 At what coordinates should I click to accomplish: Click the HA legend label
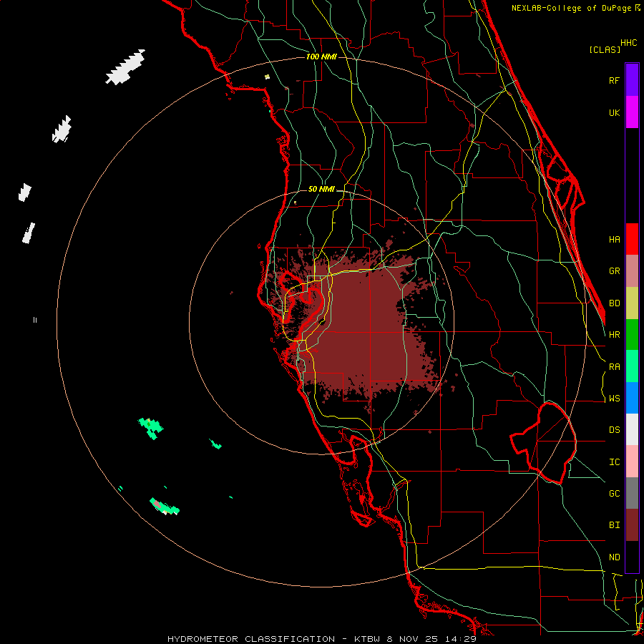614,240
